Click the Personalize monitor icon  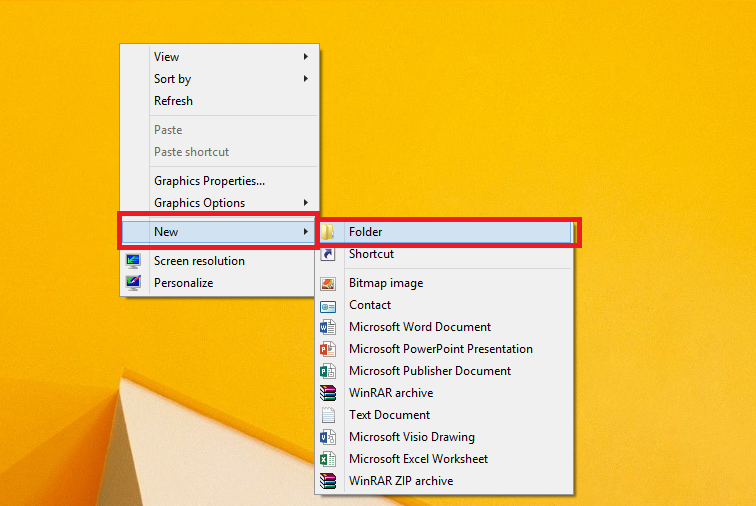(x=133, y=283)
